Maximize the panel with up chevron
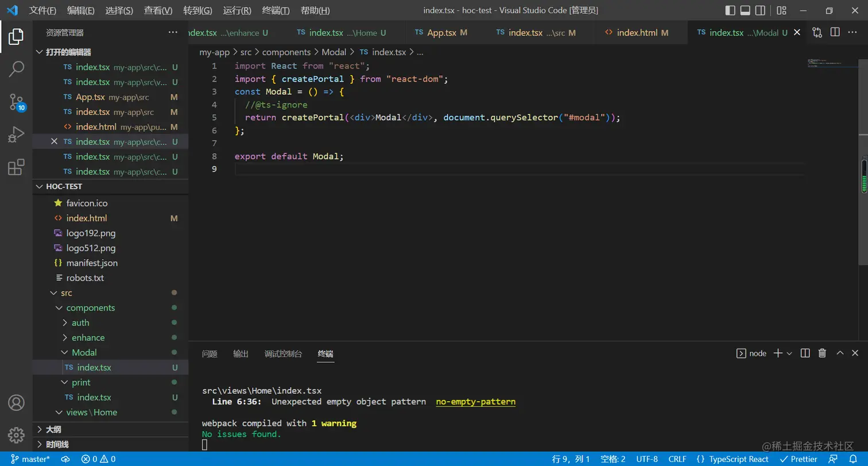The image size is (868, 466). pos(840,353)
